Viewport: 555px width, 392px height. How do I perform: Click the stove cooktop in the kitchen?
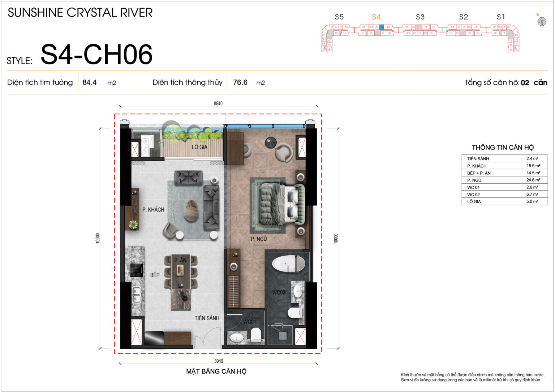[137, 270]
